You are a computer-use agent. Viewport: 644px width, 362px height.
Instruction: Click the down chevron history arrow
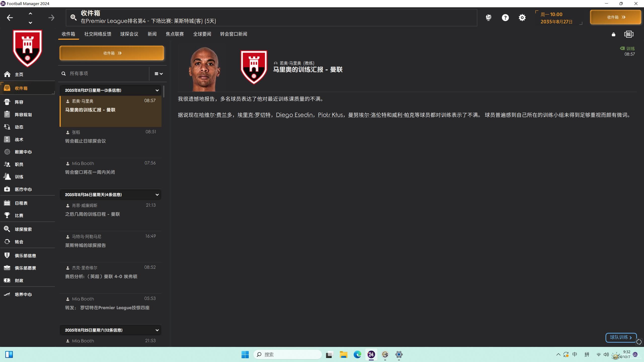click(x=30, y=23)
